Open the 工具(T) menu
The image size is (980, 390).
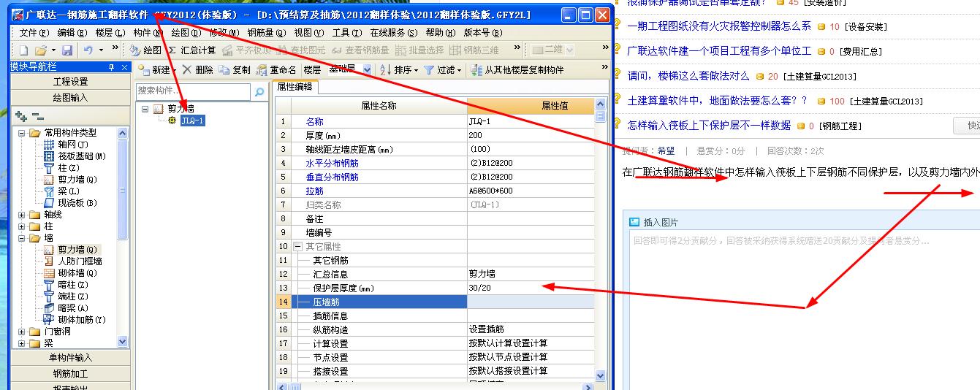[347, 33]
